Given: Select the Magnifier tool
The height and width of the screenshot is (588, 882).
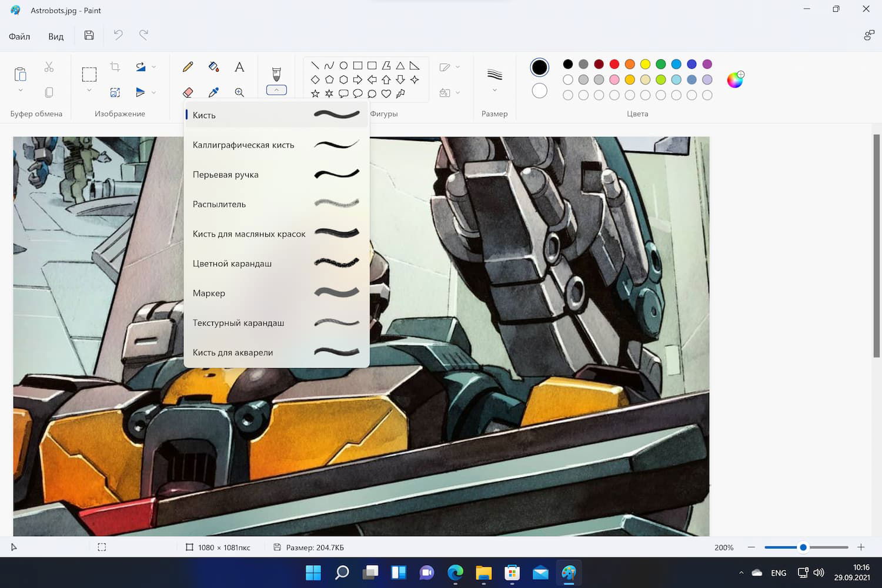Looking at the screenshot, I should [239, 92].
